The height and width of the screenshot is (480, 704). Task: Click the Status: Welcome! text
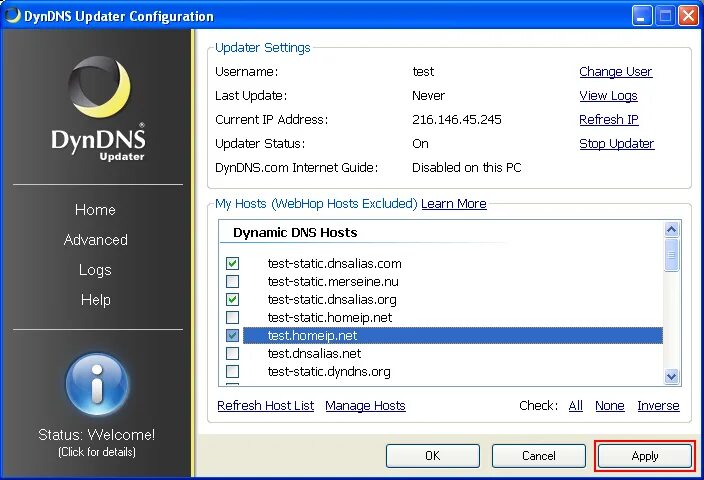click(x=97, y=435)
